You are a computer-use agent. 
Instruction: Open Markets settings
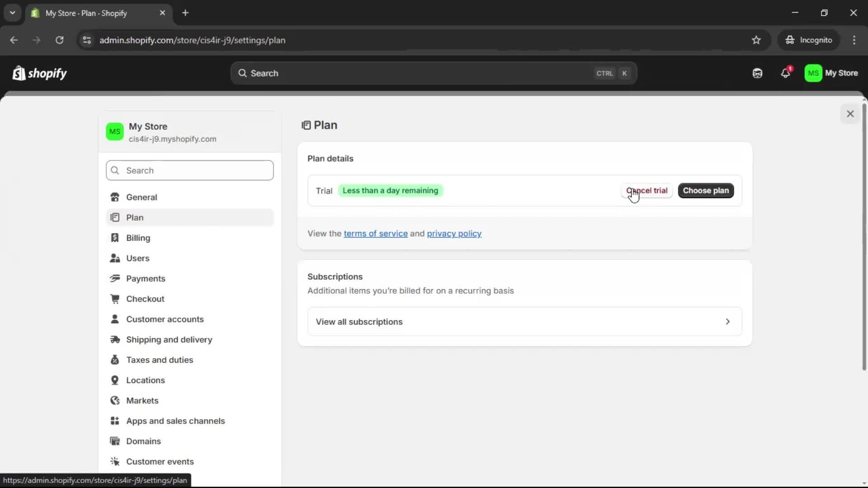click(190, 401)
